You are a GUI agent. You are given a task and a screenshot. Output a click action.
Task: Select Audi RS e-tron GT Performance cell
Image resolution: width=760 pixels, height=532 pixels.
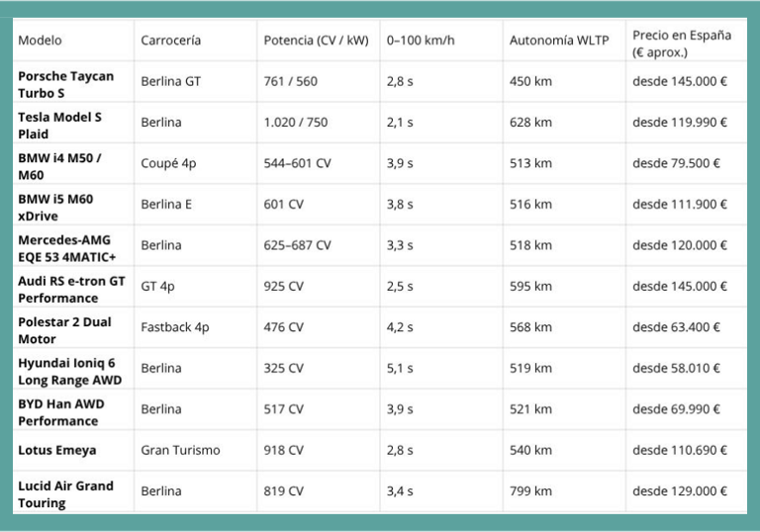pos(71,289)
